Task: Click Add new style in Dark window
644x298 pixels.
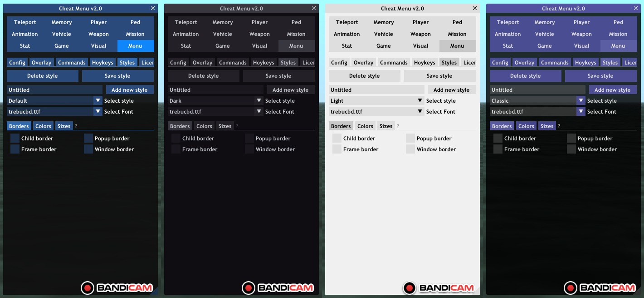Action: pyautogui.click(x=290, y=89)
